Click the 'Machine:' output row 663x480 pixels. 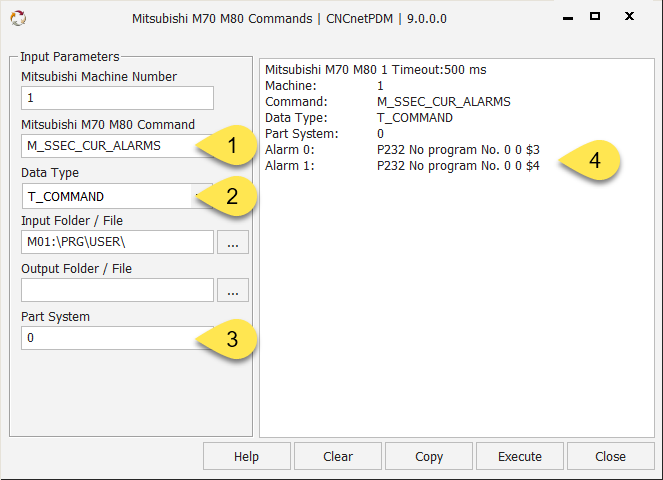pyautogui.click(x=324, y=86)
